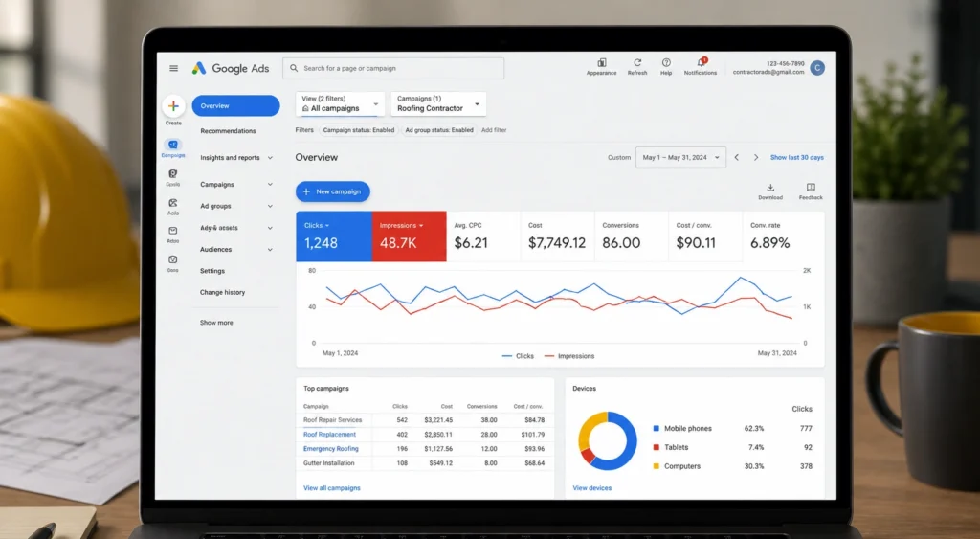Screen dimensions: 980x539
Task: Open Change history in sidebar
Action: pos(222,293)
